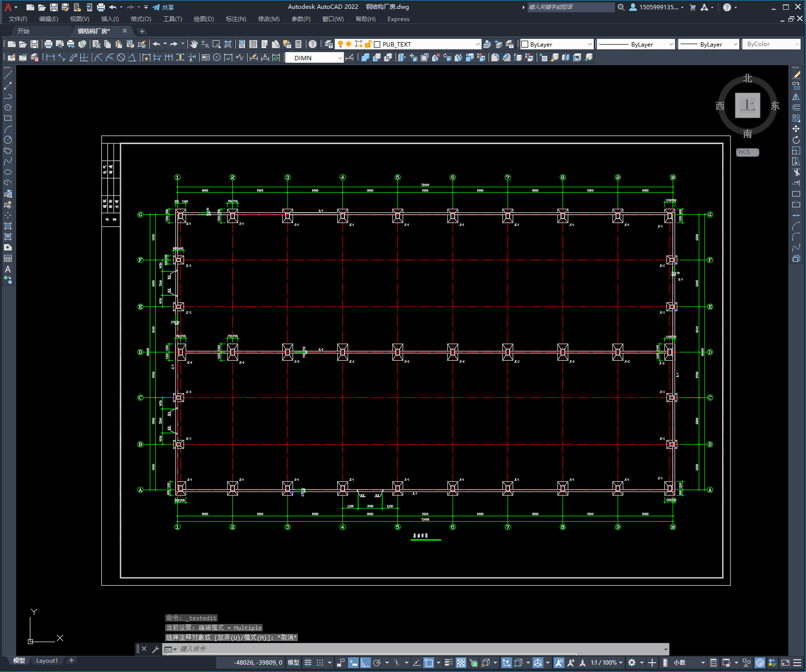Viewport: 806px width, 672px height.
Task: Select the Rectangle draw tool
Action: (x=8, y=118)
